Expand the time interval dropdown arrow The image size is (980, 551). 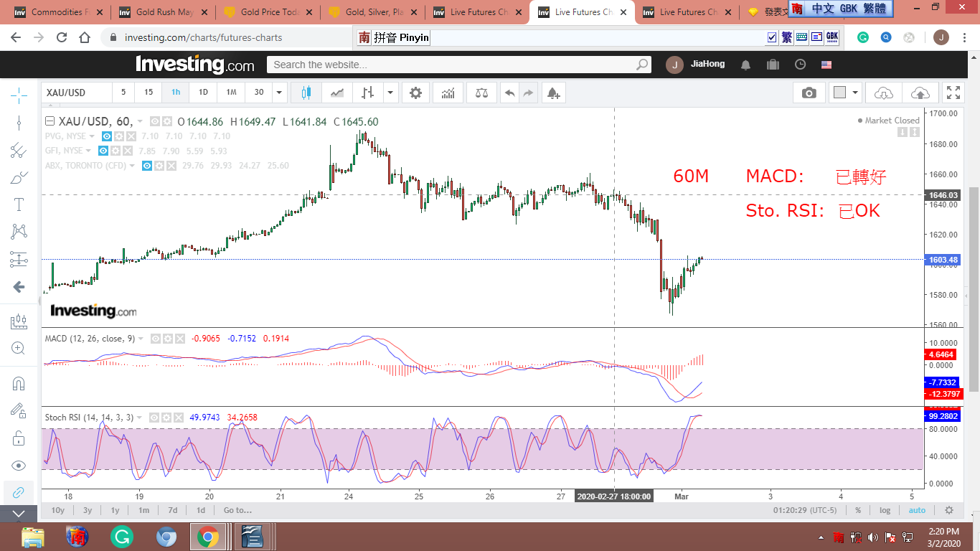[279, 93]
